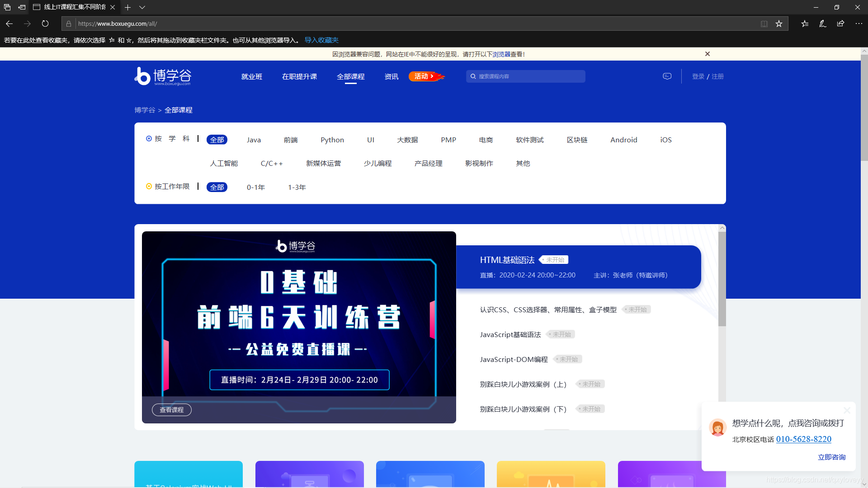Click the favorites star in the address bar
This screenshot has width=868, height=488.
[779, 23]
